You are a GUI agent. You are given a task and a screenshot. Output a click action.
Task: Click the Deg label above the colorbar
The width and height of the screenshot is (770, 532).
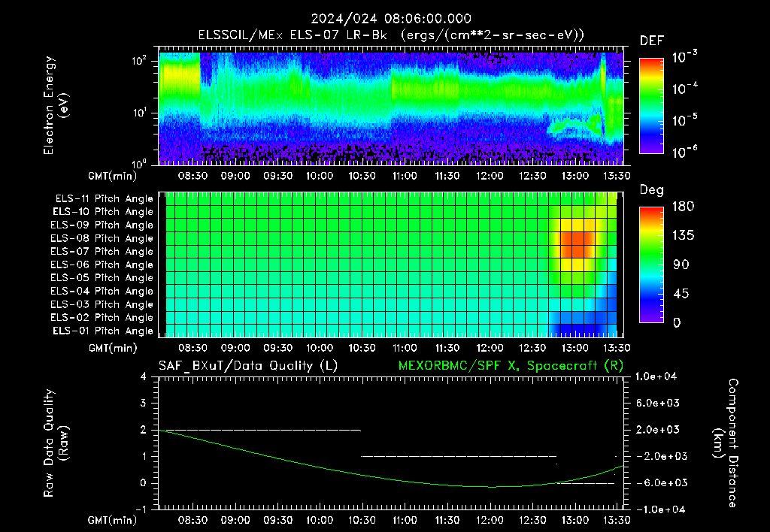click(652, 190)
